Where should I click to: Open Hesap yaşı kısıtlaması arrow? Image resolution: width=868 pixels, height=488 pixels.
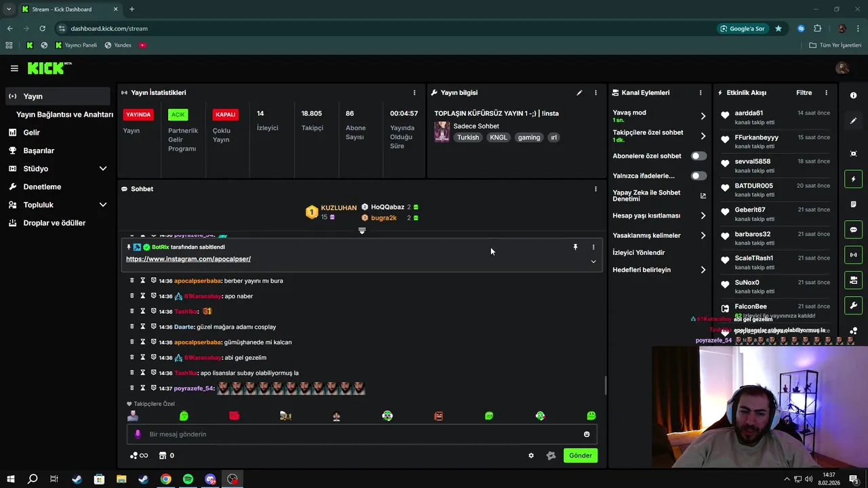703,216
